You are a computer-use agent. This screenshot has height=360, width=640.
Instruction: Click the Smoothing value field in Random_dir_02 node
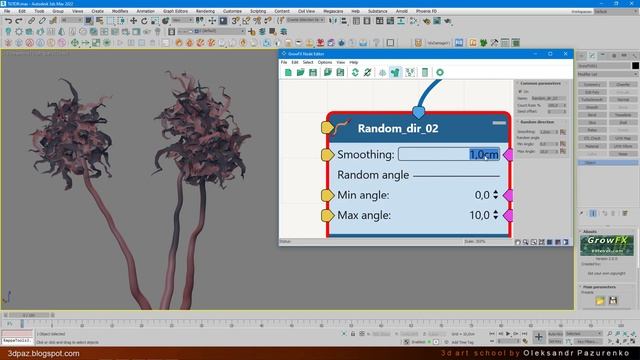(449, 154)
